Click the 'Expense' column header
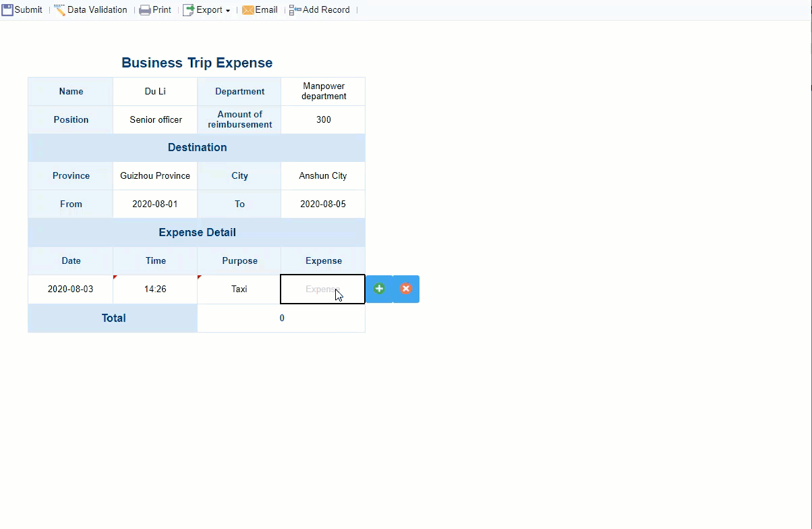 pos(324,260)
